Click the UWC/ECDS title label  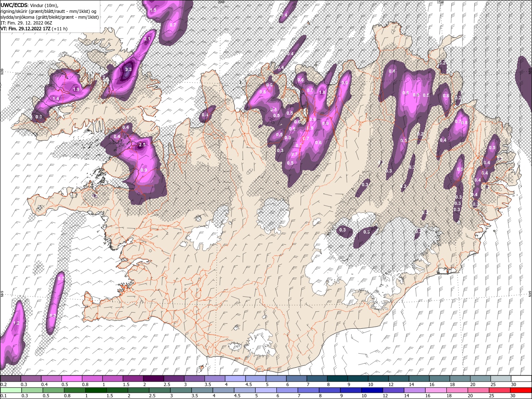(15, 5)
